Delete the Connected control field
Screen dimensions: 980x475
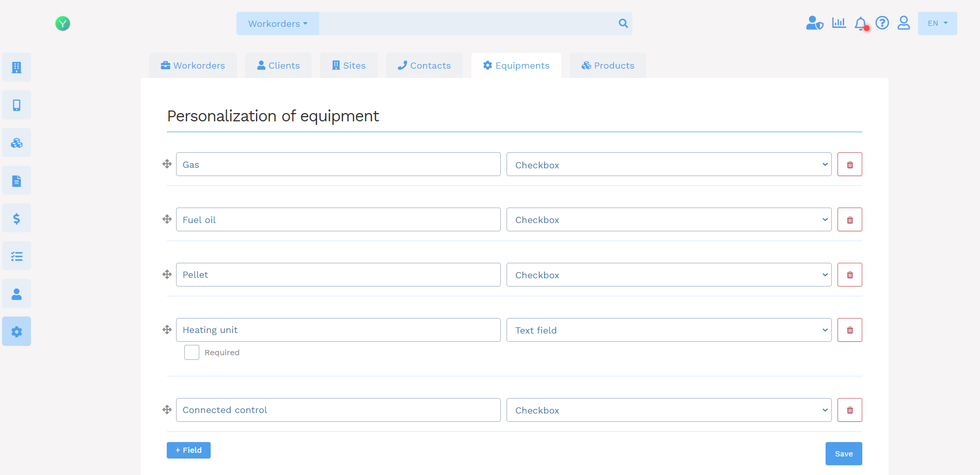(x=850, y=410)
